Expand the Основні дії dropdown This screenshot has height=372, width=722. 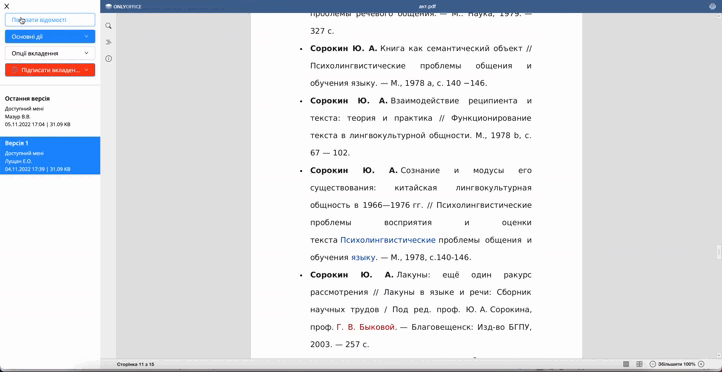click(x=50, y=36)
